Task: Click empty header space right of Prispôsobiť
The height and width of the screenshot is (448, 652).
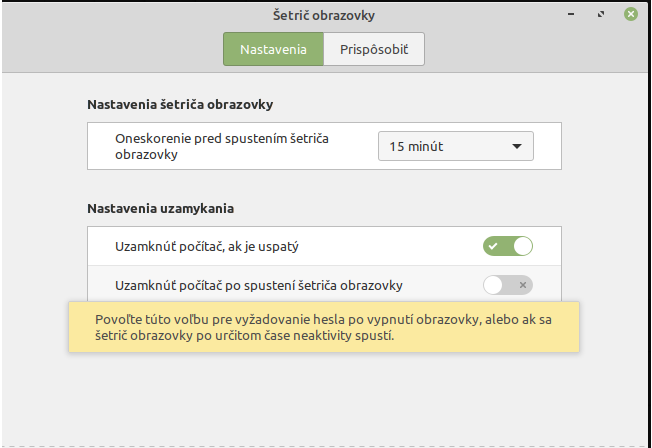Action: point(530,49)
